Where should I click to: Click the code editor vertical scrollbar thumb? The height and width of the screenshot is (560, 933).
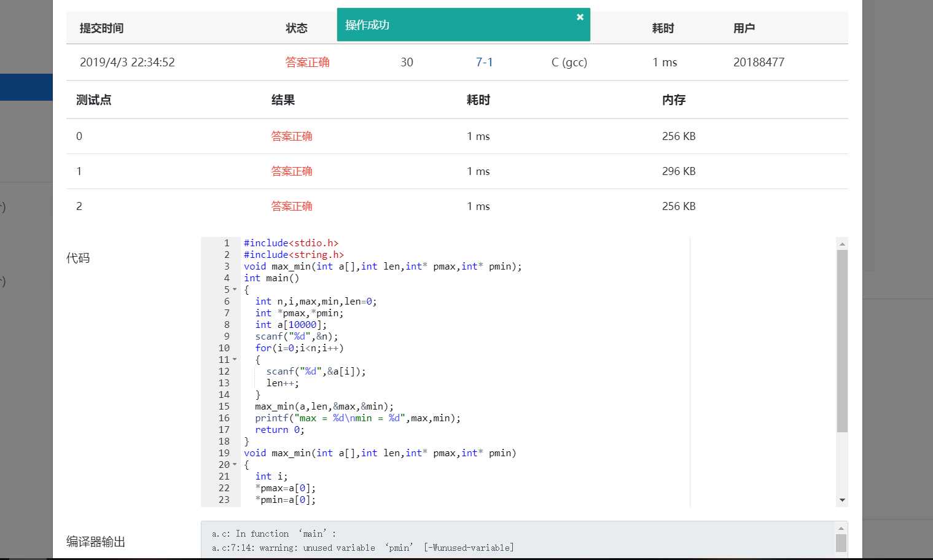tap(842, 341)
